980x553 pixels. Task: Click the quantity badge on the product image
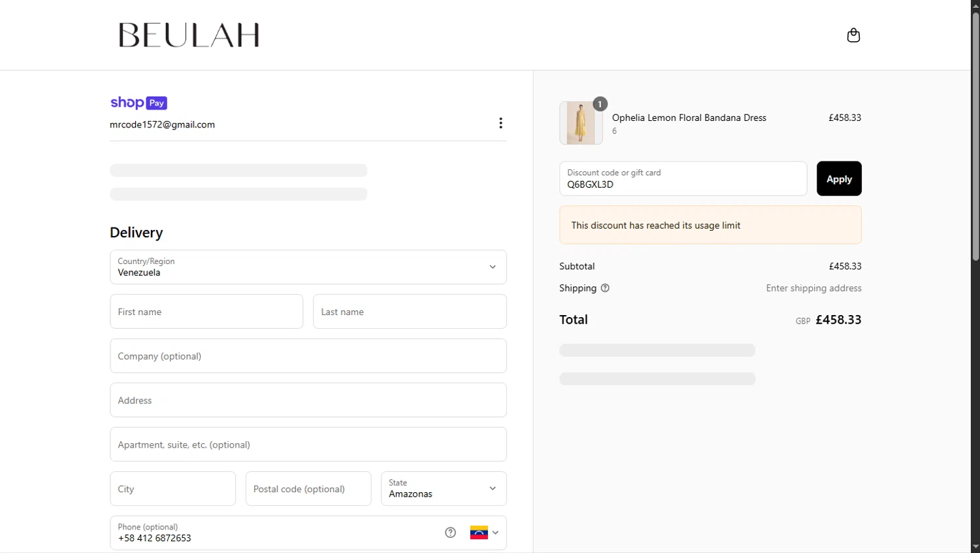pos(600,104)
